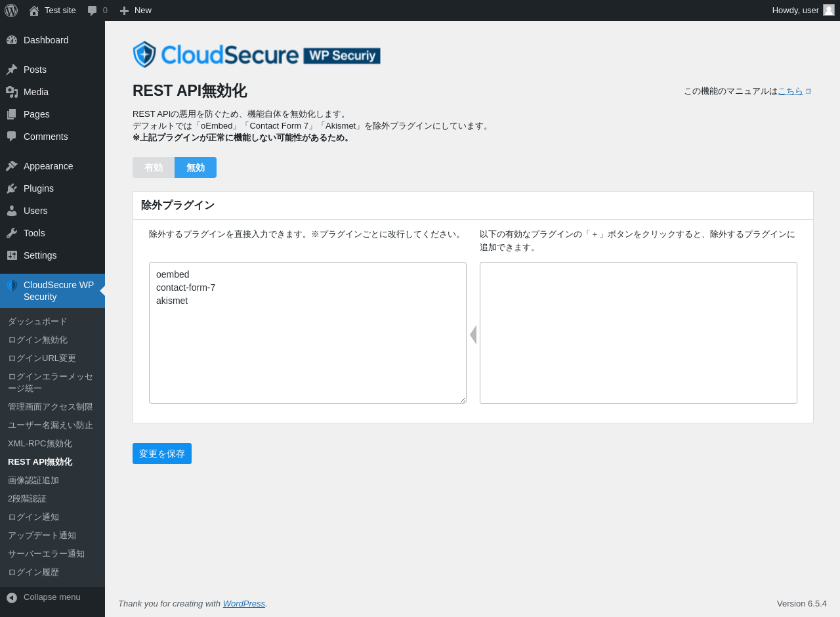Screen dimensions: 840x617
Task: Open the Test site home icon
Action: point(34,11)
